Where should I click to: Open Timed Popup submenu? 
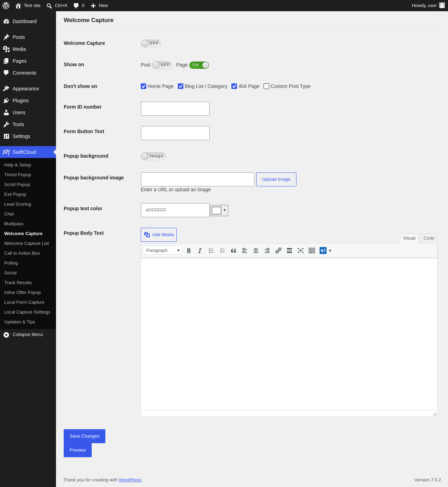pyautogui.click(x=28, y=175)
